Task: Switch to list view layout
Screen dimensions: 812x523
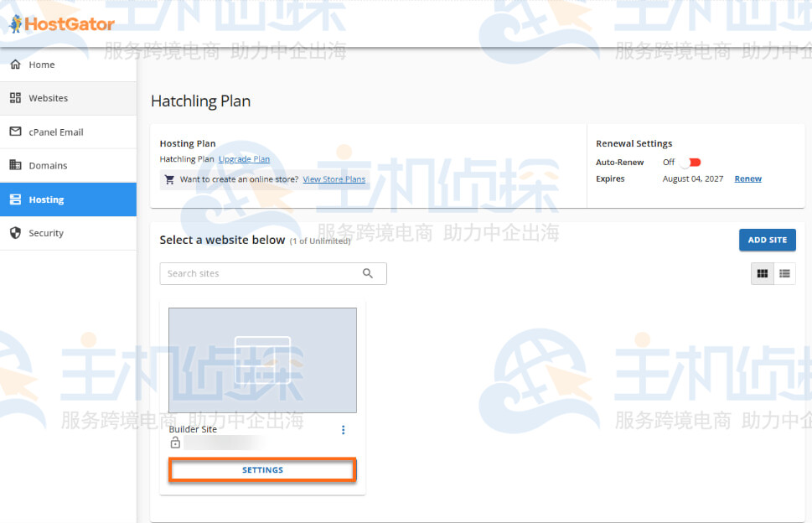Action: [784, 273]
